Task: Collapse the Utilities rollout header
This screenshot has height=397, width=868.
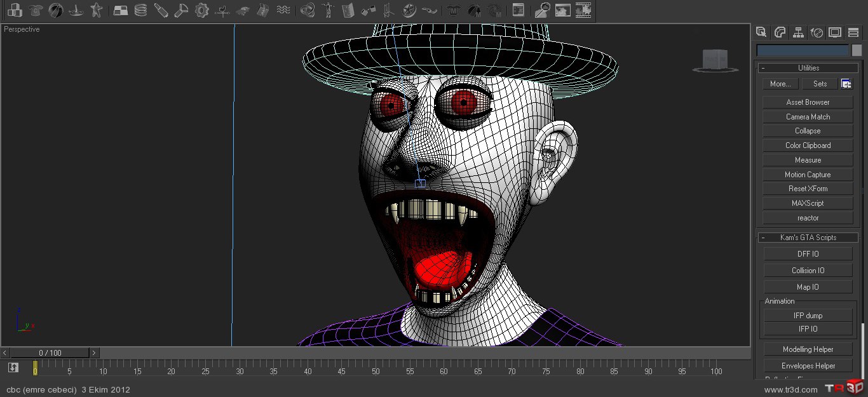Action: pos(808,68)
